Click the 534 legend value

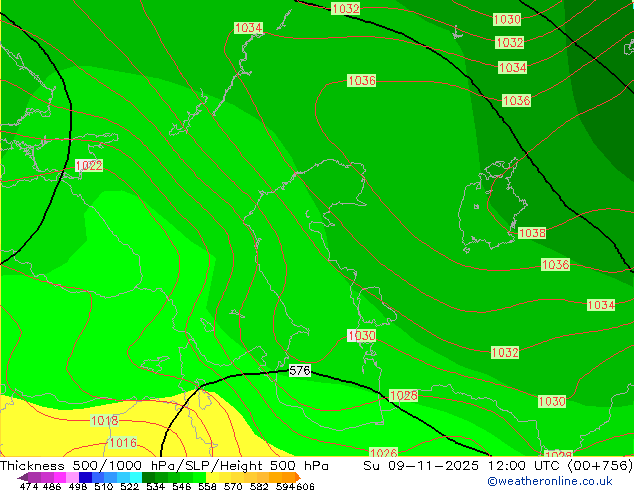tap(155, 486)
